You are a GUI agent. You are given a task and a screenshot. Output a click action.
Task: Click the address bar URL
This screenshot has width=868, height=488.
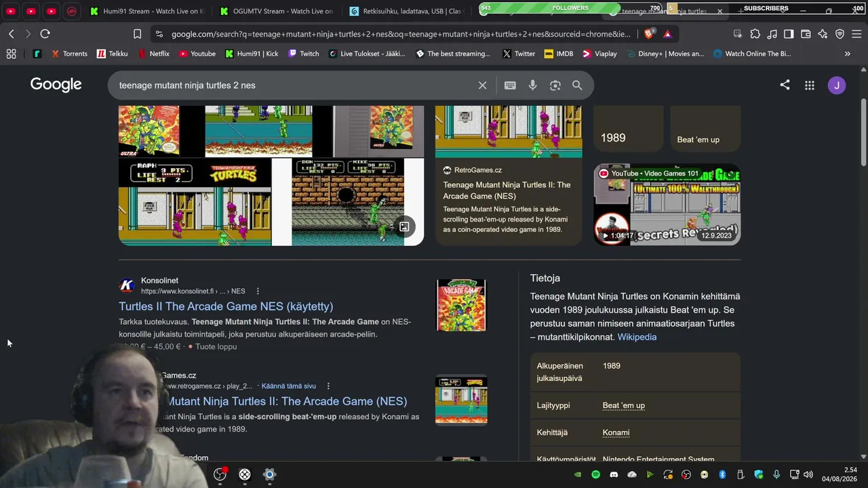400,34
